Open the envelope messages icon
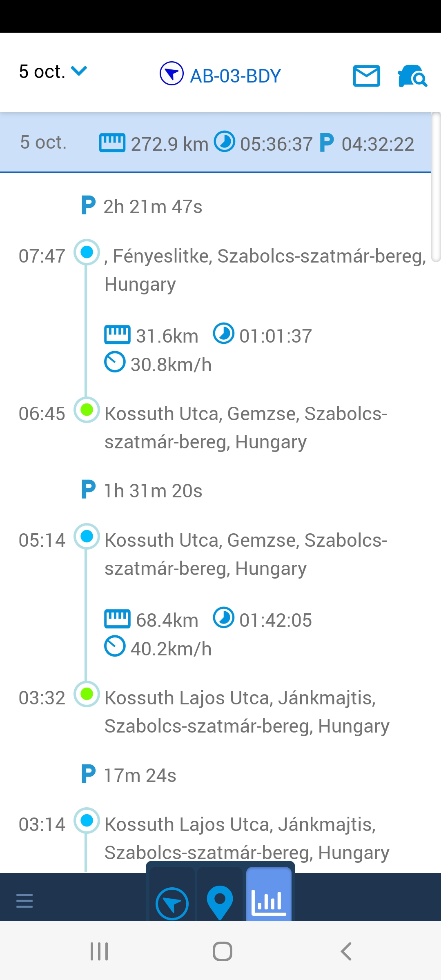This screenshot has height=980, width=441. pyautogui.click(x=366, y=76)
